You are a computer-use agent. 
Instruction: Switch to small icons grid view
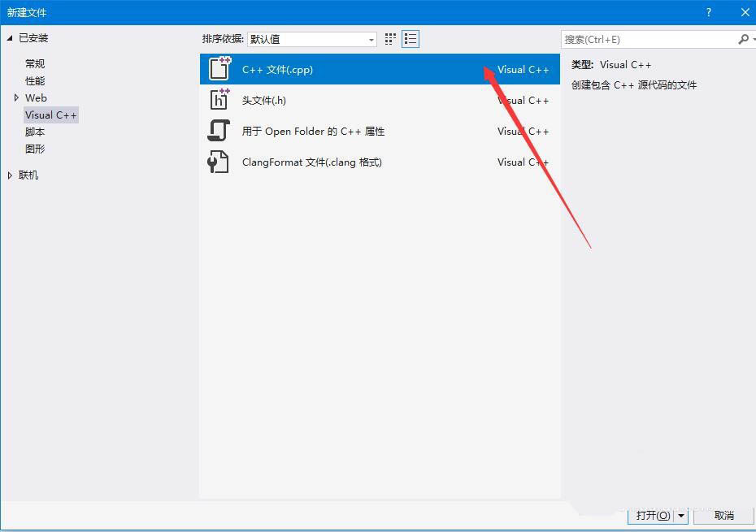click(390, 39)
